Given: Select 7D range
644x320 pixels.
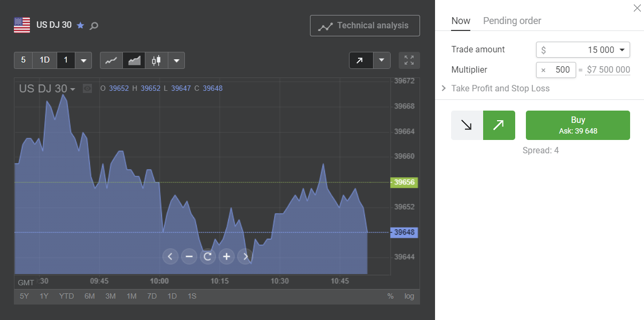Looking at the screenshot, I should pyautogui.click(x=152, y=296).
